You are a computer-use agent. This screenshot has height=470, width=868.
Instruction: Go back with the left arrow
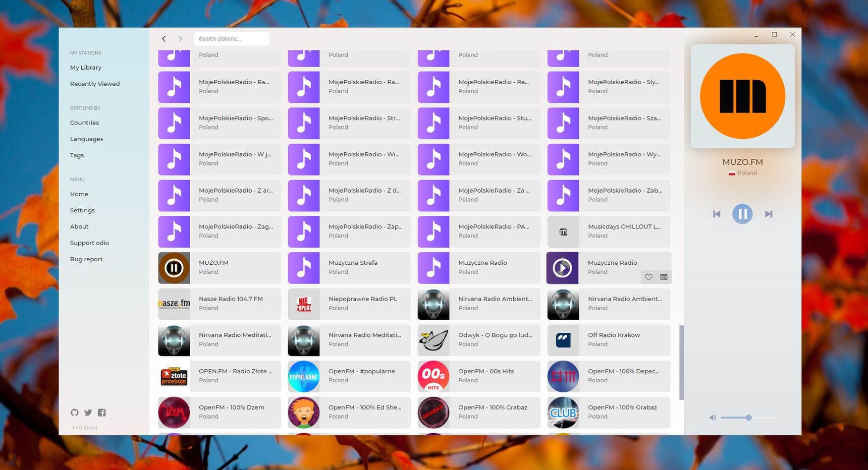(x=164, y=39)
